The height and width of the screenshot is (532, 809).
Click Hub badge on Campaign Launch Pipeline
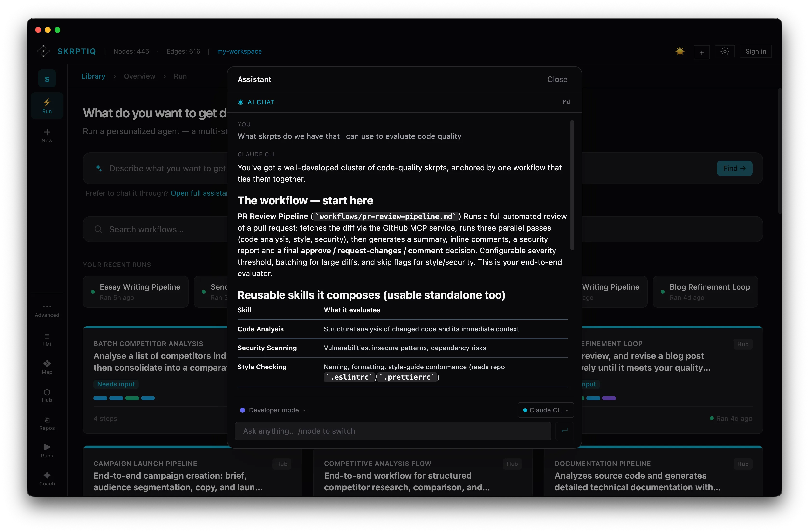281,464
